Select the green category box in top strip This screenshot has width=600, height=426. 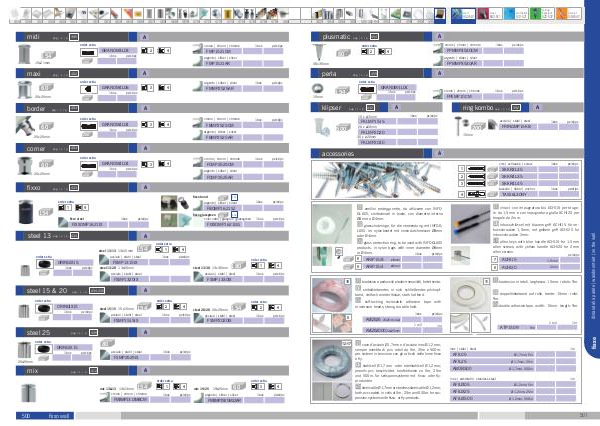pyautogui.click(x=541, y=15)
